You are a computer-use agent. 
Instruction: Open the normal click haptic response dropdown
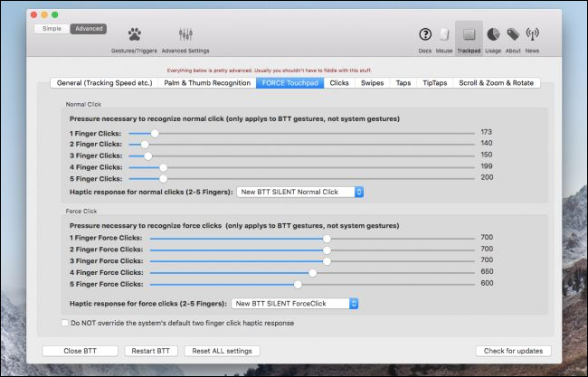pyautogui.click(x=299, y=192)
